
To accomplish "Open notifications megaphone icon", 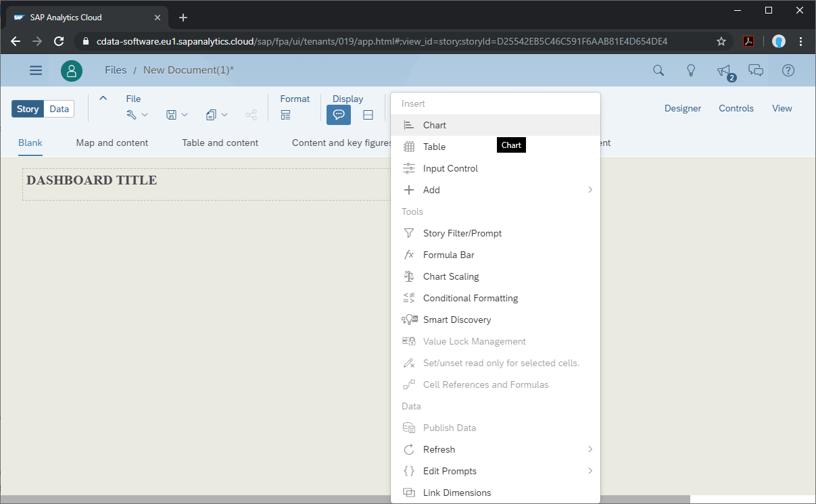I will pos(723,71).
